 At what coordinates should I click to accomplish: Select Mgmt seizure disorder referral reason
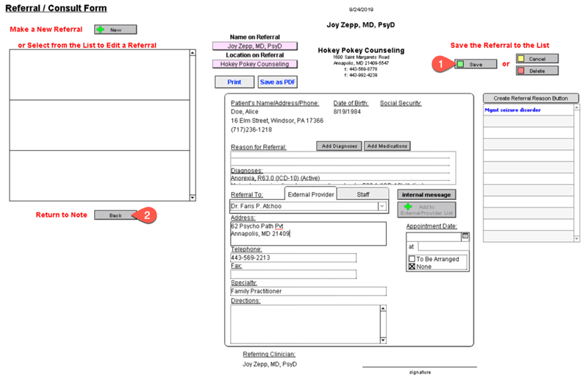(531, 110)
